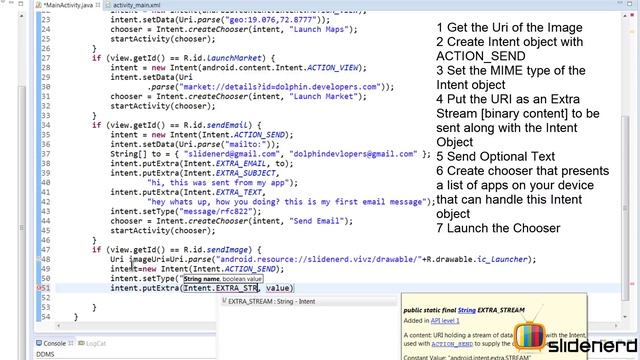Click the 'sendImage' id on line 47
The image size is (640, 360).
[x=227, y=250]
